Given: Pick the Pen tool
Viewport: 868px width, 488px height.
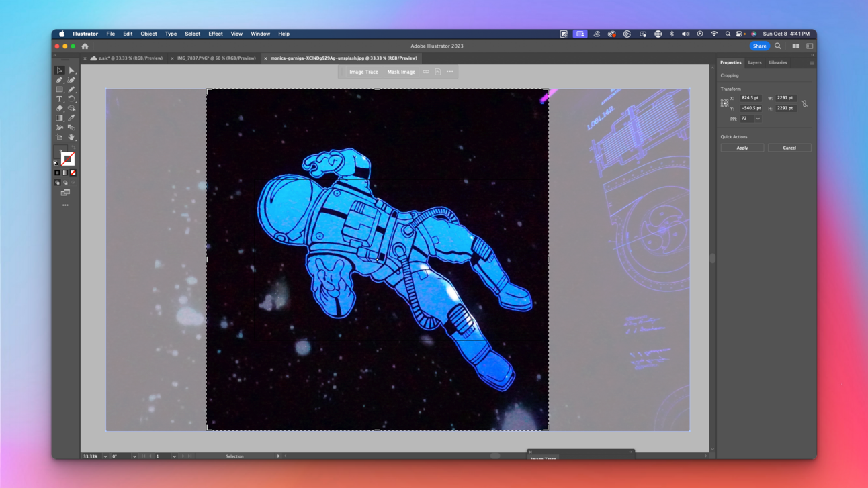Looking at the screenshot, I should pyautogui.click(x=59, y=79).
